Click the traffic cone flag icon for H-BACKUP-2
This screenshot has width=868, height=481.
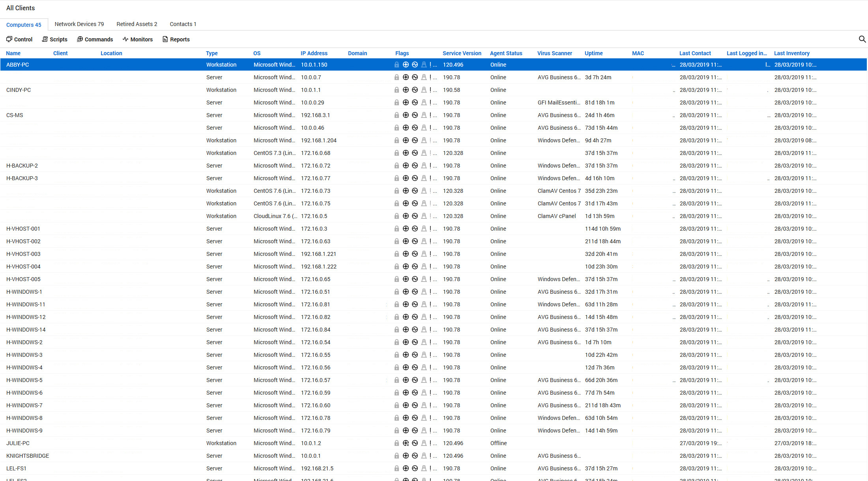(x=424, y=166)
